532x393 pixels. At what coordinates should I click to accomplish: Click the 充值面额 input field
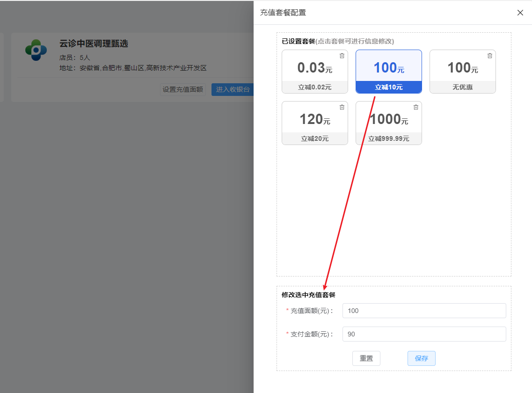[424, 310]
